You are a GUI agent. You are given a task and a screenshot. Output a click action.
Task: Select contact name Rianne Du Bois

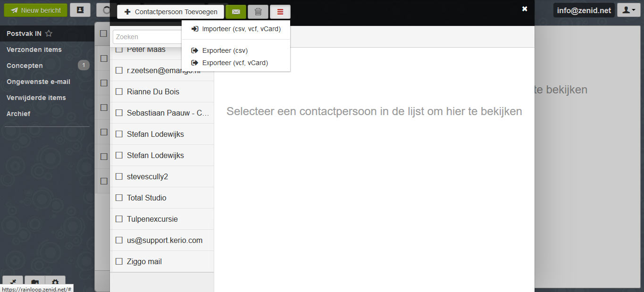[x=153, y=92]
